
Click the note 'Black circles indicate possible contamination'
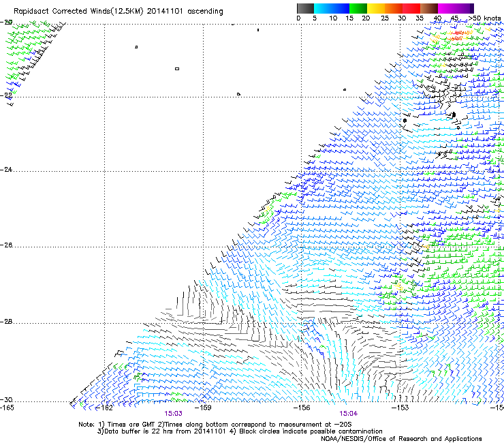311,431
